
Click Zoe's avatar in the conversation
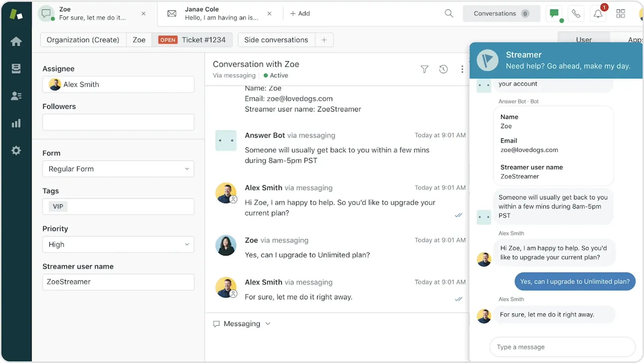point(226,245)
